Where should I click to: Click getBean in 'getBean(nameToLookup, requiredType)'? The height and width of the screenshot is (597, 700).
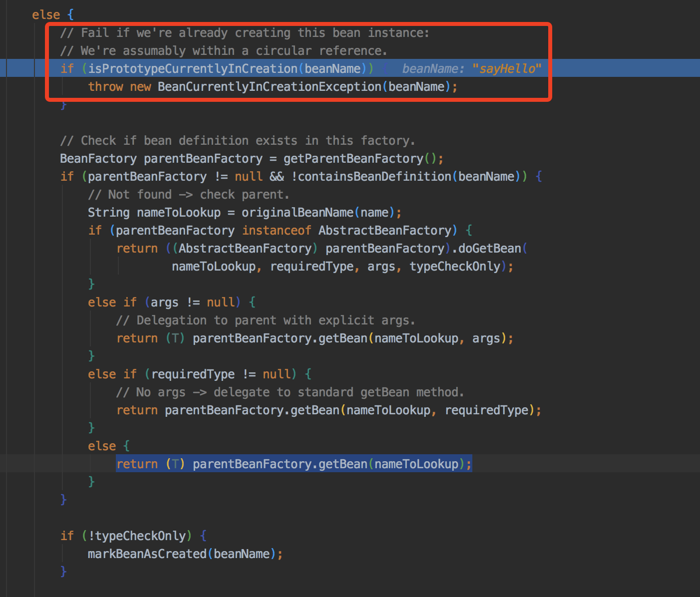315,410
